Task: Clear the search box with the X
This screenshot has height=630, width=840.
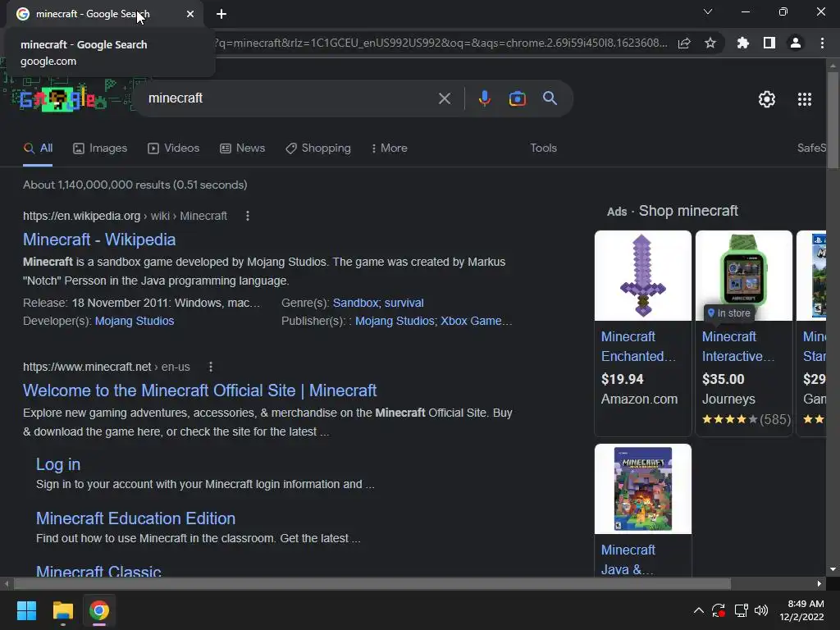Action: coord(444,98)
